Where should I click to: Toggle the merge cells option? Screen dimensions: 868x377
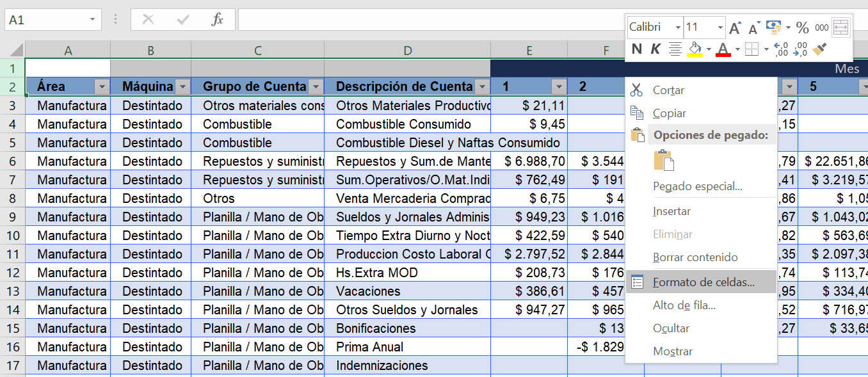[842, 28]
